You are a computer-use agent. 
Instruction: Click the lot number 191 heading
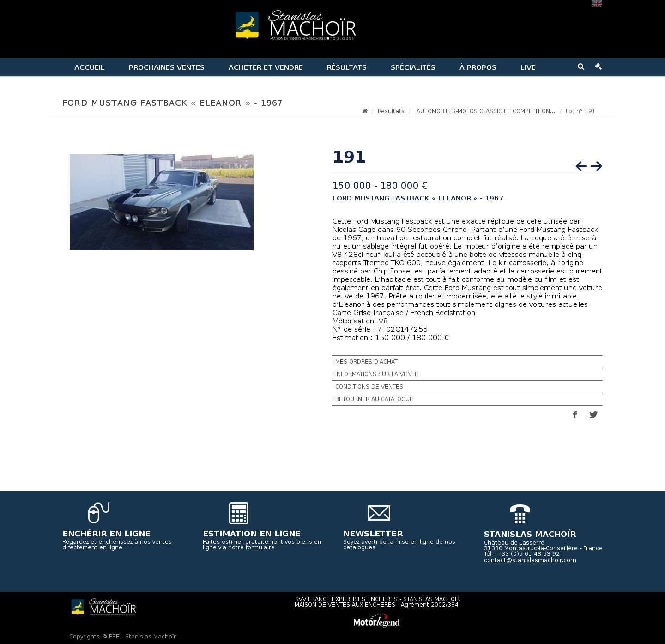point(349,157)
